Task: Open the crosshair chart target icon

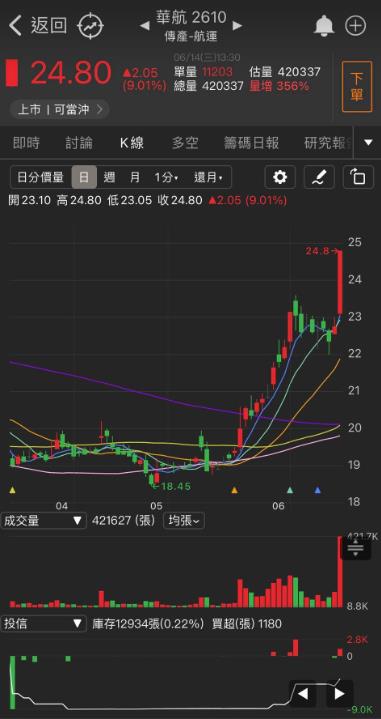Action: (91, 25)
